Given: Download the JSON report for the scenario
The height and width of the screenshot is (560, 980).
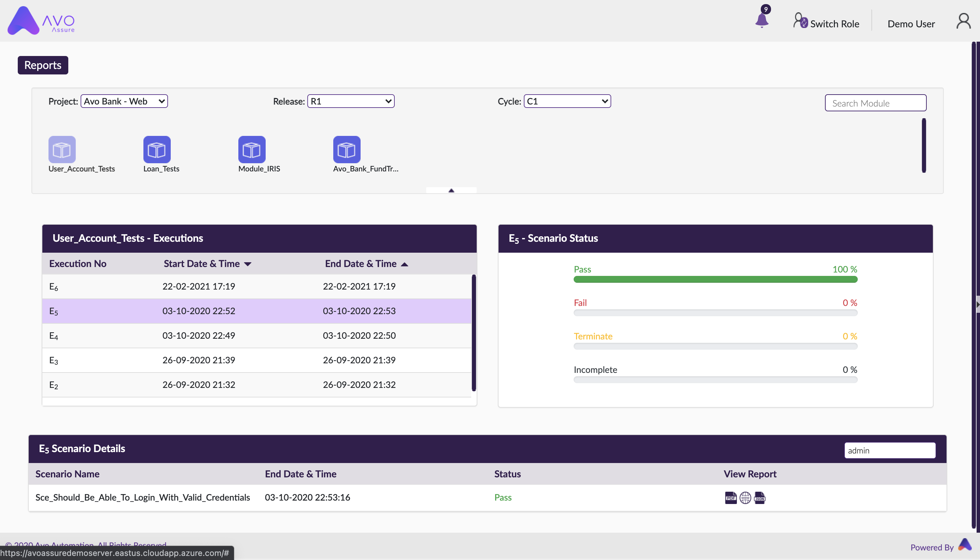Looking at the screenshot, I should tap(760, 498).
